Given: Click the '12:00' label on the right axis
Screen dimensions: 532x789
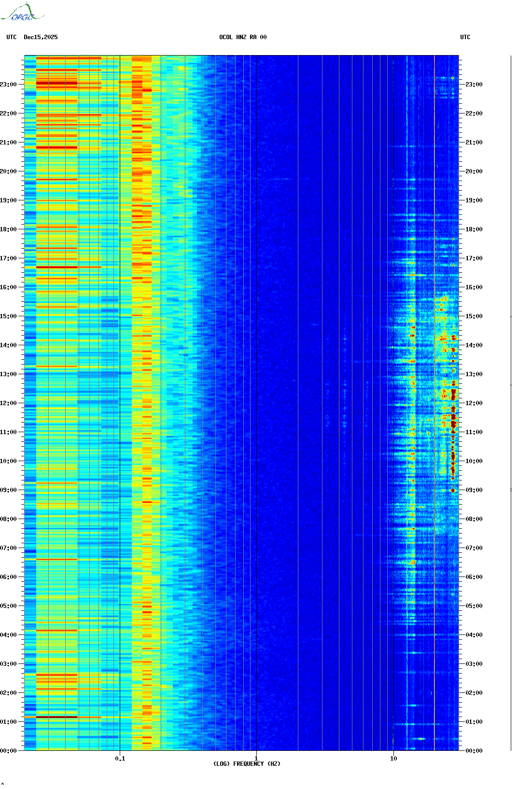Looking at the screenshot, I should [x=474, y=403].
